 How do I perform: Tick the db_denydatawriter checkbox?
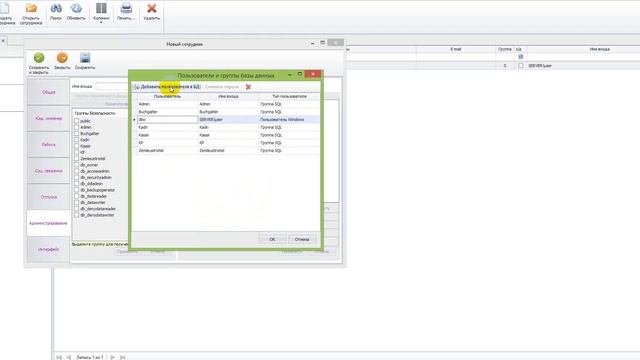76,215
